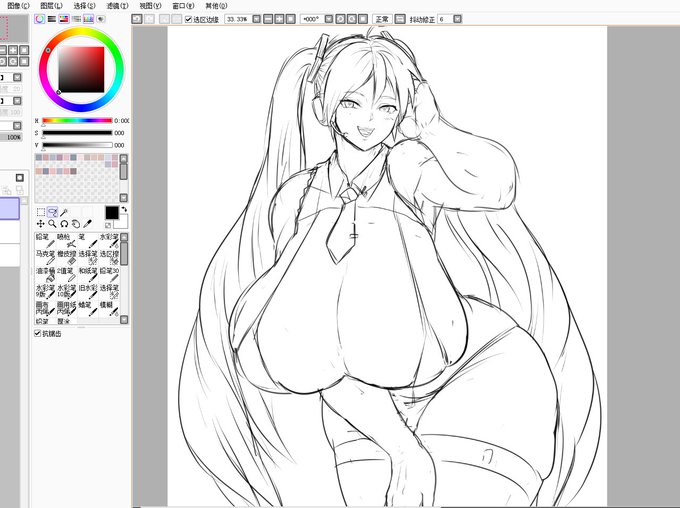680x508 pixels.
Task: Click the undo button in toolbar
Action: point(137,19)
